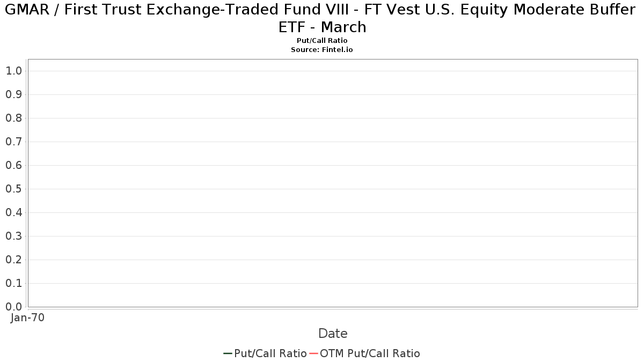Click the 0.3 y-axis label
This screenshot has height=362, width=644.
(13, 236)
